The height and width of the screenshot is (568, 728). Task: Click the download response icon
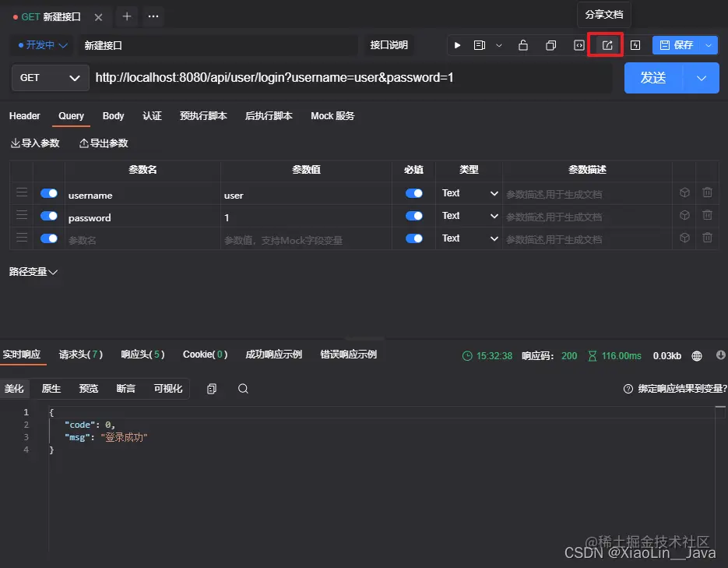point(720,355)
